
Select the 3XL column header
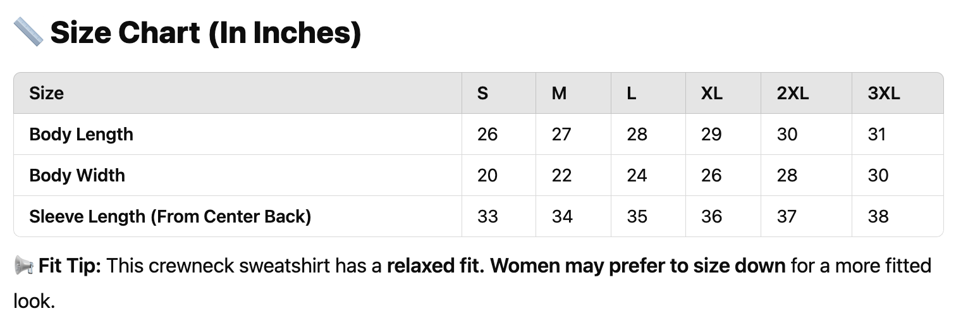[x=884, y=94]
